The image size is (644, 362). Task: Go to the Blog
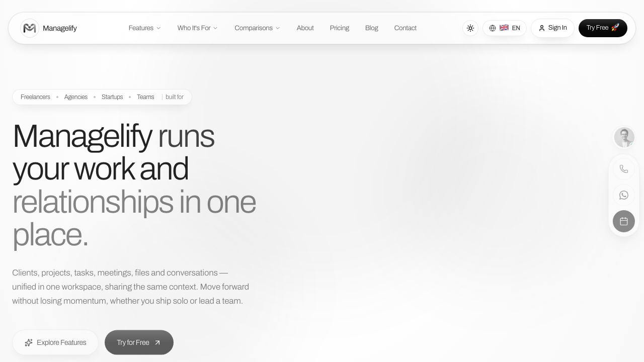click(372, 28)
